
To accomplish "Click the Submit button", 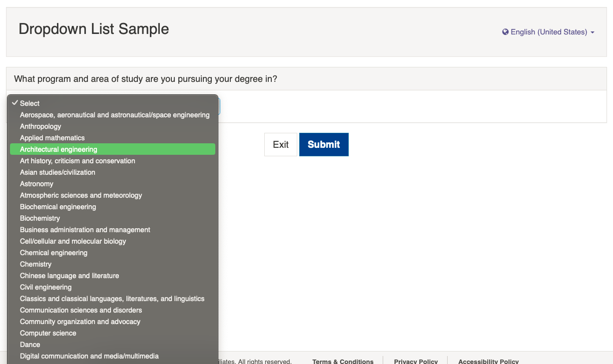I will pyautogui.click(x=324, y=144).
